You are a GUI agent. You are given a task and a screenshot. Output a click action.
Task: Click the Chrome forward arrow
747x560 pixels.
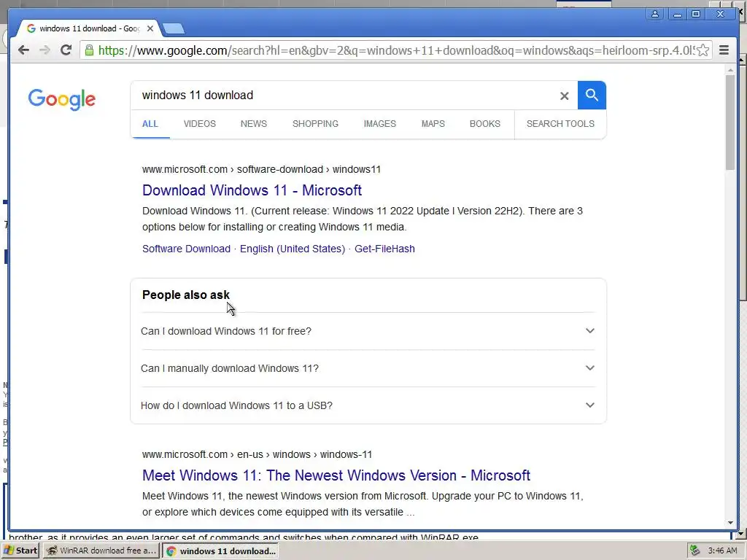point(44,50)
